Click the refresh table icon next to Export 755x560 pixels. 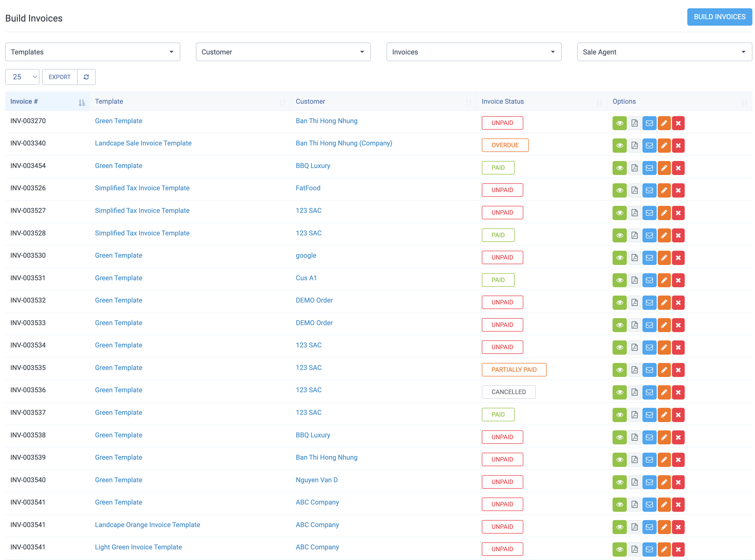point(86,77)
